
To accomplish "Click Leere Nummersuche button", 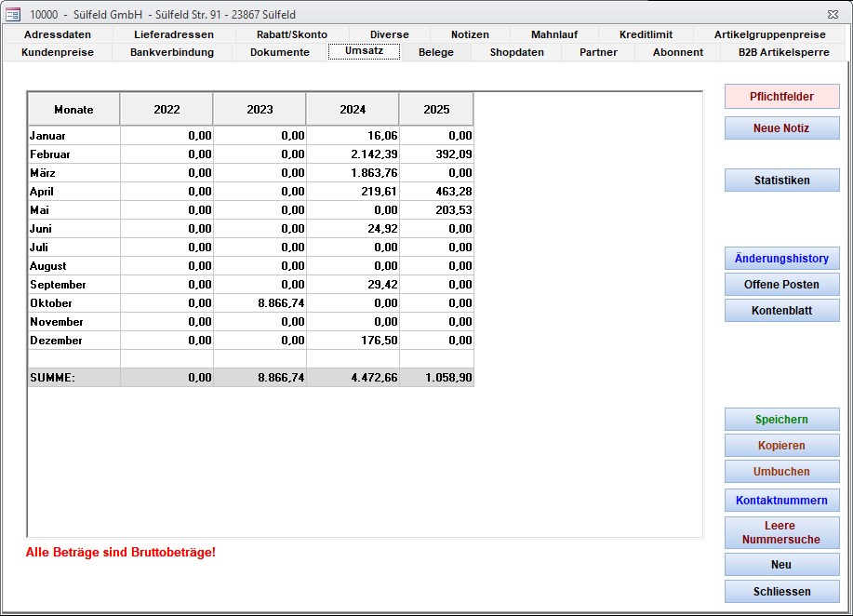I will [x=781, y=532].
